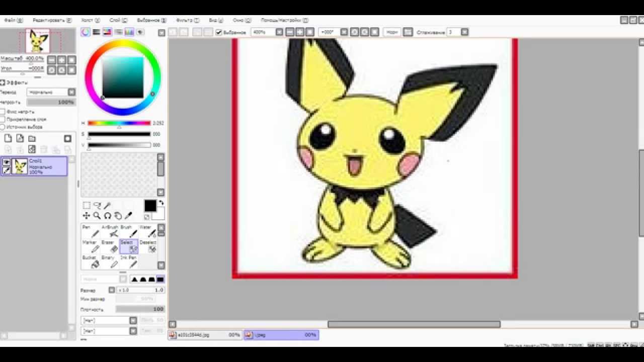This screenshot has width=644, height=362.
Task: Activate the hand pan tool
Action: click(x=118, y=216)
